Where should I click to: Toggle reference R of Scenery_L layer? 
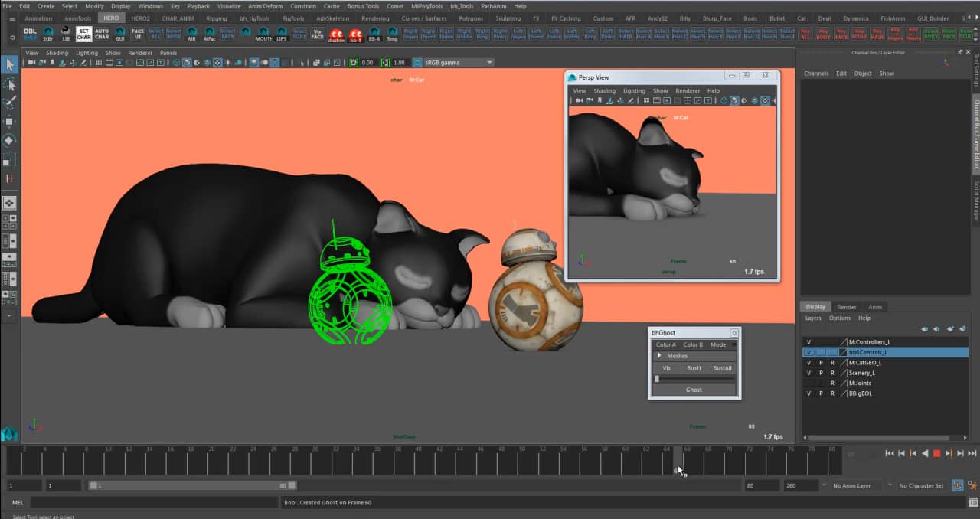coord(832,373)
